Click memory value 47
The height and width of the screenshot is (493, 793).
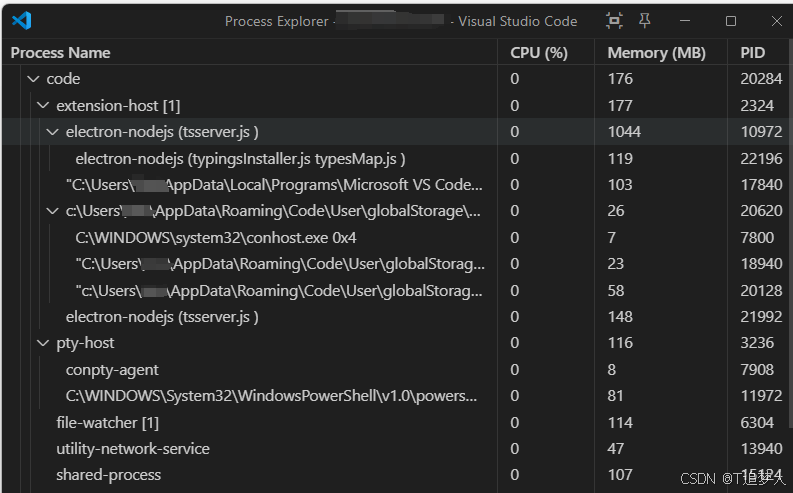615,449
